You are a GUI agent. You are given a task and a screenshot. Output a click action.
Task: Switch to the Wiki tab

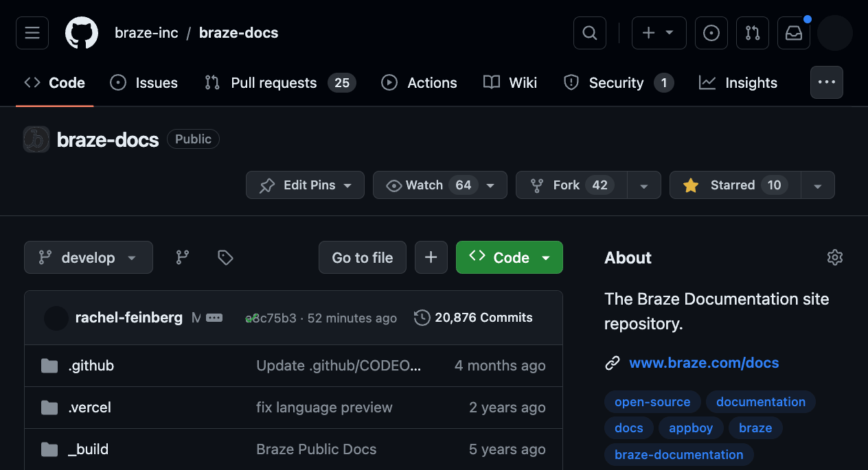point(510,83)
